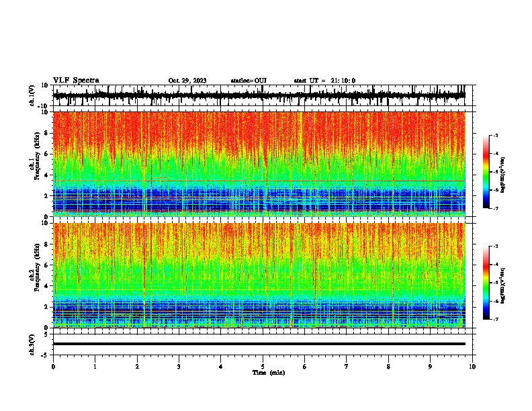Click the ch.1 color bar "log(PSD)" label
The width and height of the screenshot is (532, 411).
503,175
